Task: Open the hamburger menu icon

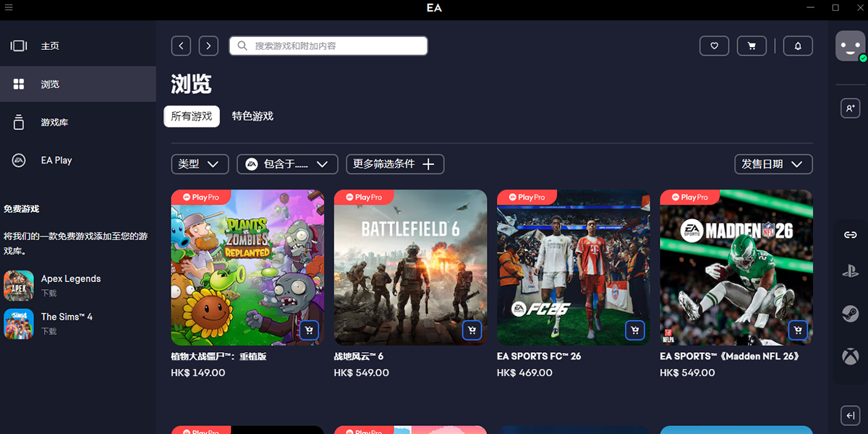Action: [x=9, y=7]
